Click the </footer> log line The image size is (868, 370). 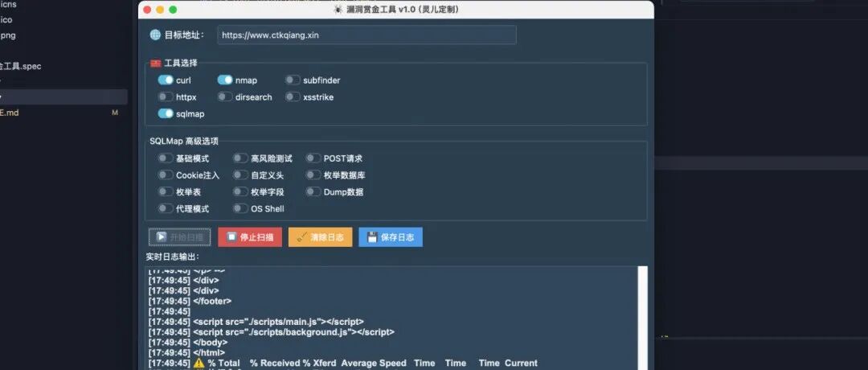pos(190,301)
